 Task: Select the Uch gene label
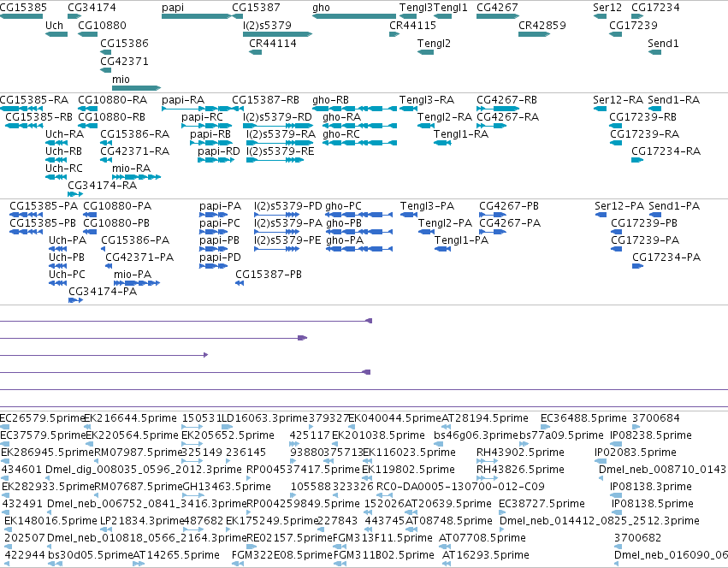point(54,25)
